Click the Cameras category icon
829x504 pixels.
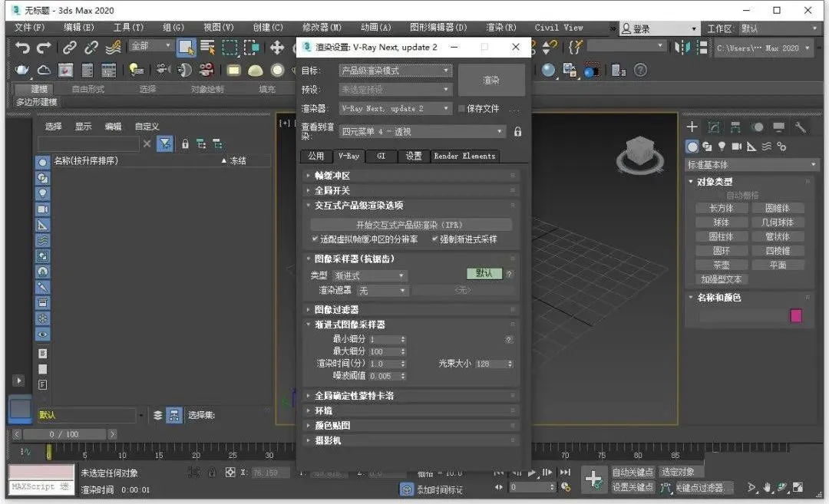click(736, 147)
